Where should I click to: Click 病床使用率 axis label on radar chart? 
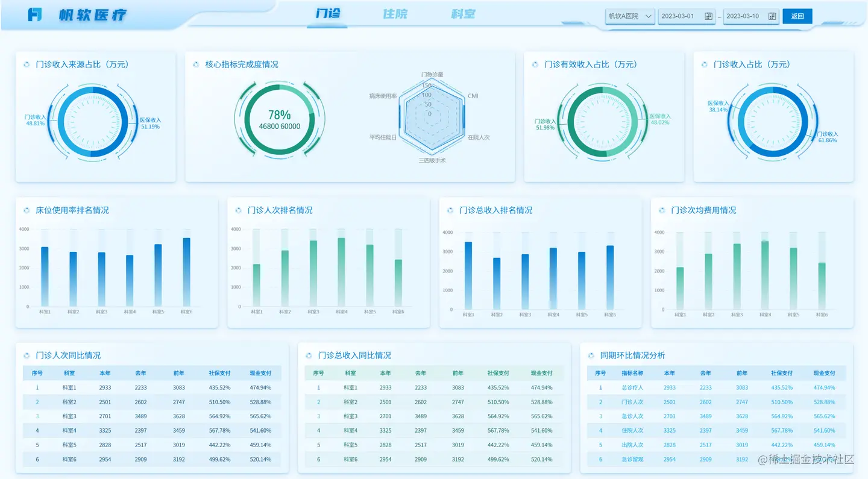383,96
